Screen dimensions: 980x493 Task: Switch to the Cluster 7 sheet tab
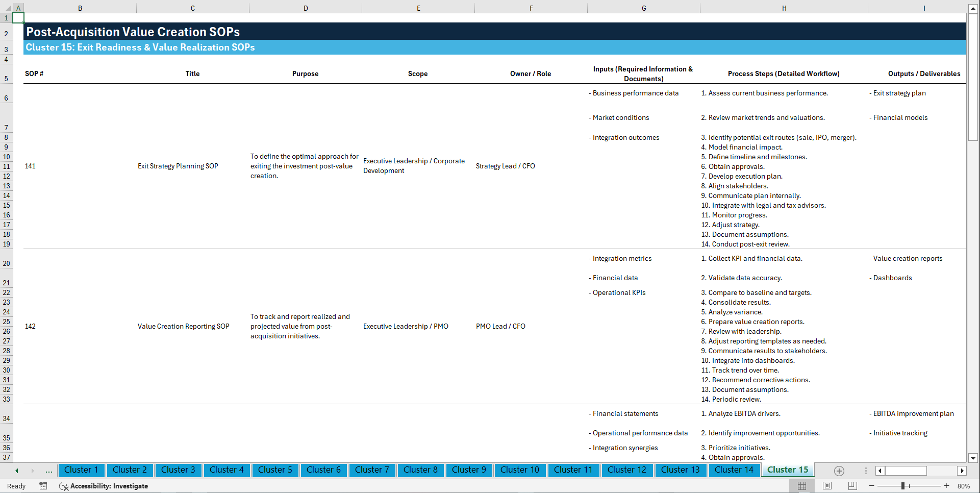coord(372,470)
